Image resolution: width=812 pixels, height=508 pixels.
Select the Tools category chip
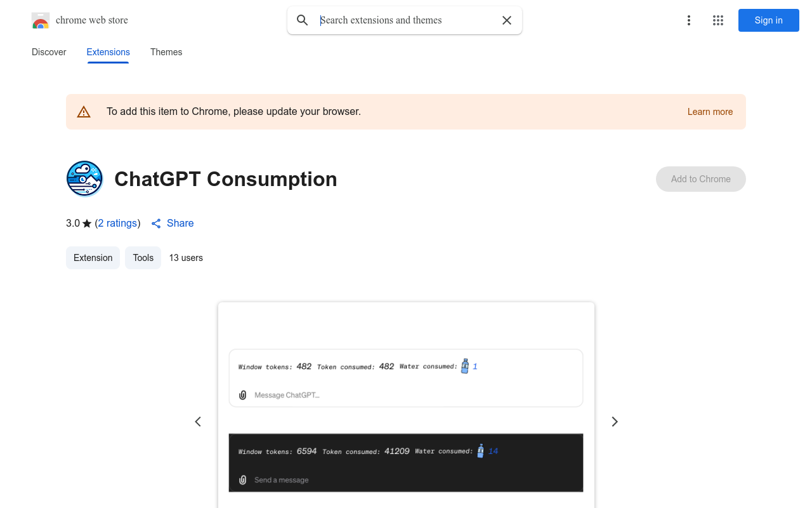coord(143,258)
